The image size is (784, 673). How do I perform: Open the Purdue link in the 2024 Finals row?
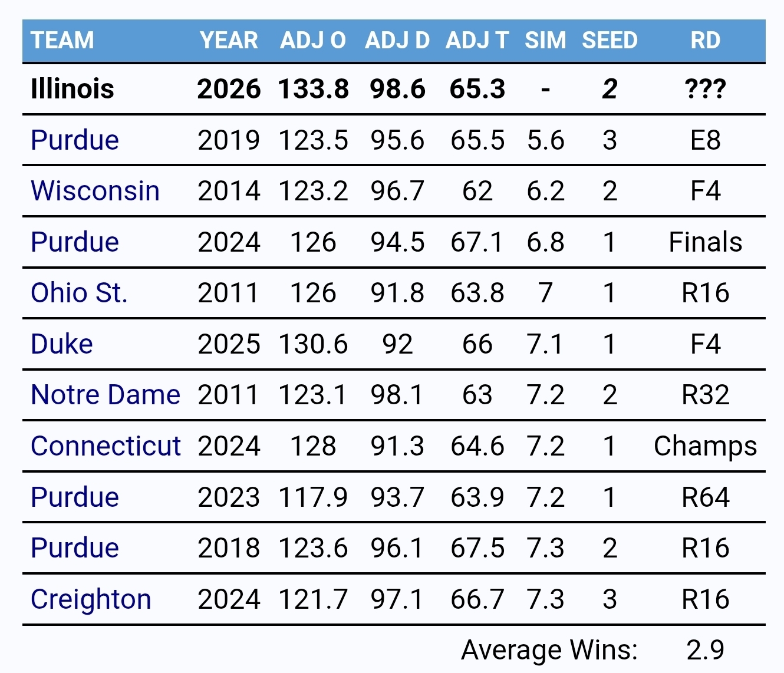75,242
